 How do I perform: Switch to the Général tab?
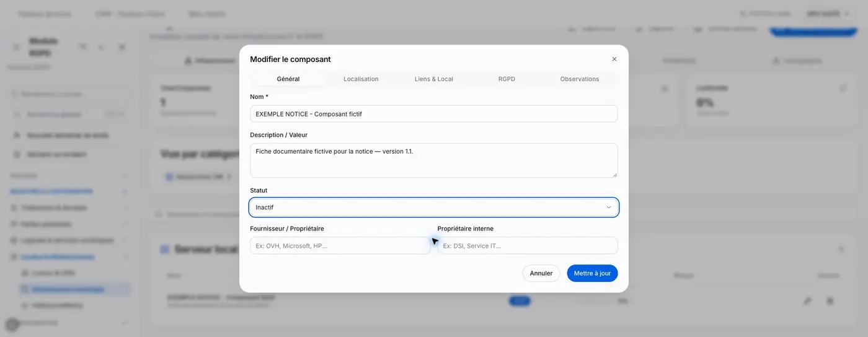click(x=288, y=79)
